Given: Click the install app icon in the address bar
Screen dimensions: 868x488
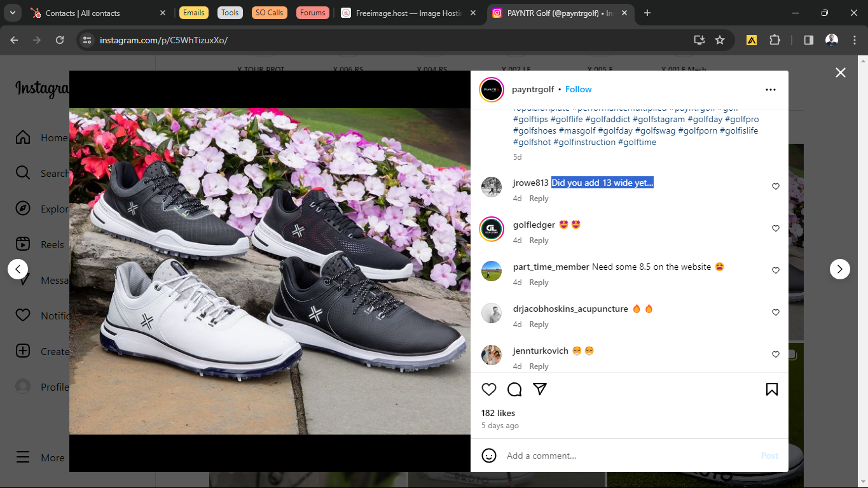Looking at the screenshot, I should 699,40.
